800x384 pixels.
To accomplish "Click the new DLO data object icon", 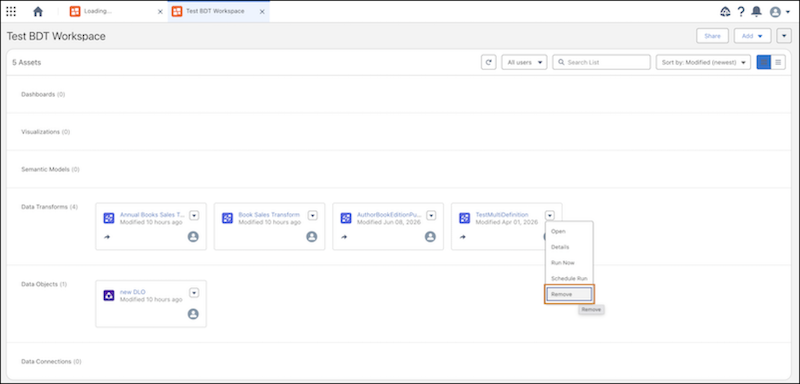I will point(109,295).
